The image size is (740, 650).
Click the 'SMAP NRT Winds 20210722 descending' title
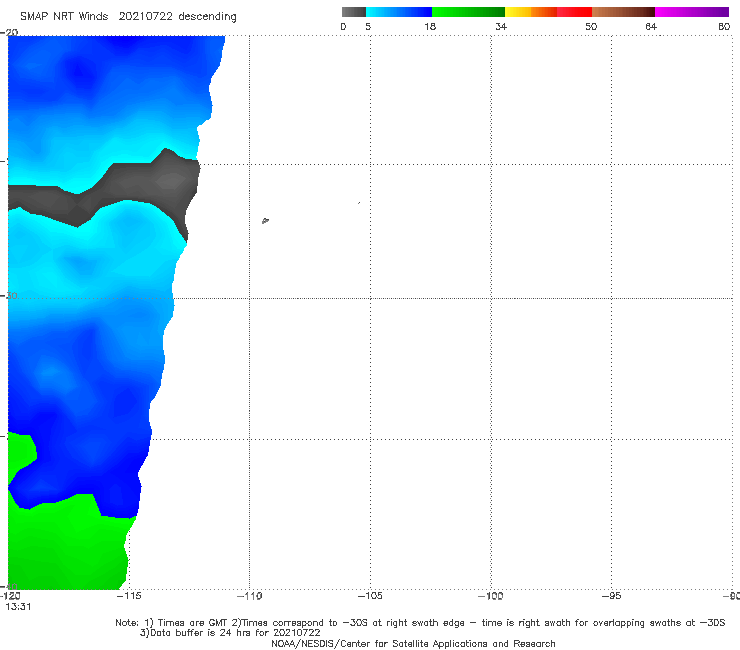pyautogui.click(x=128, y=16)
